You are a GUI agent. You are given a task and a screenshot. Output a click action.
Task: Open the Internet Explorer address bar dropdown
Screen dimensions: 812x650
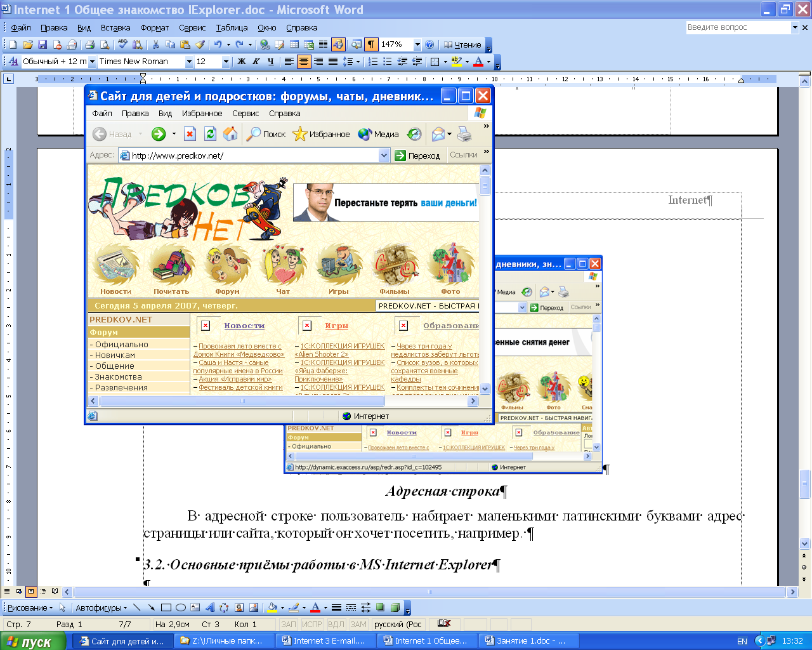(384, 155)
